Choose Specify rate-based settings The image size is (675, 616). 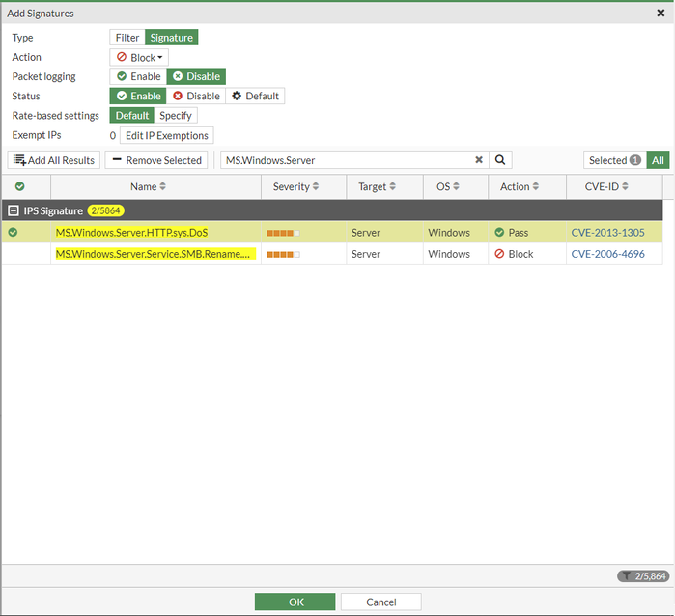coord(176,115)
